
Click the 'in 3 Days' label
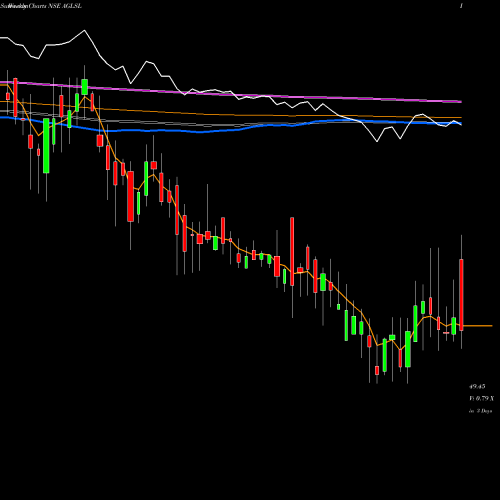pos(480,411)
